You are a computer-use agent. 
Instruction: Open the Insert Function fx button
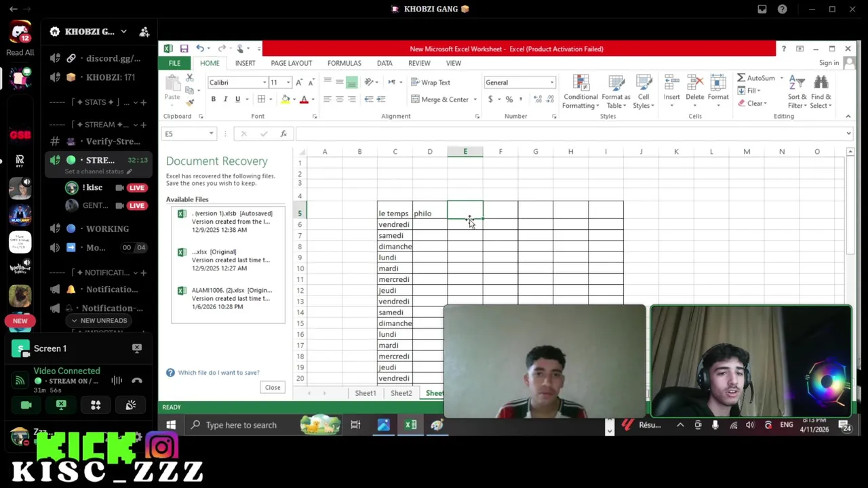283,134
